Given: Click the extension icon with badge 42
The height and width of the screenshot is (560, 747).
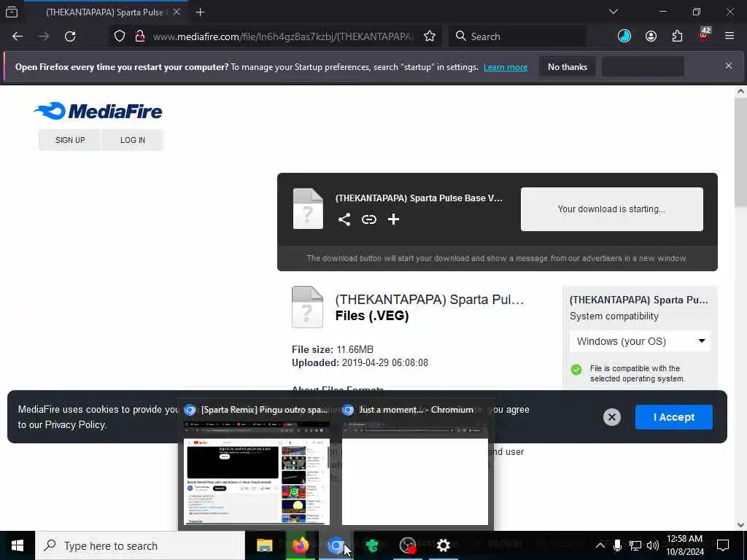Looking at the screenshot, I should [704, 35].
